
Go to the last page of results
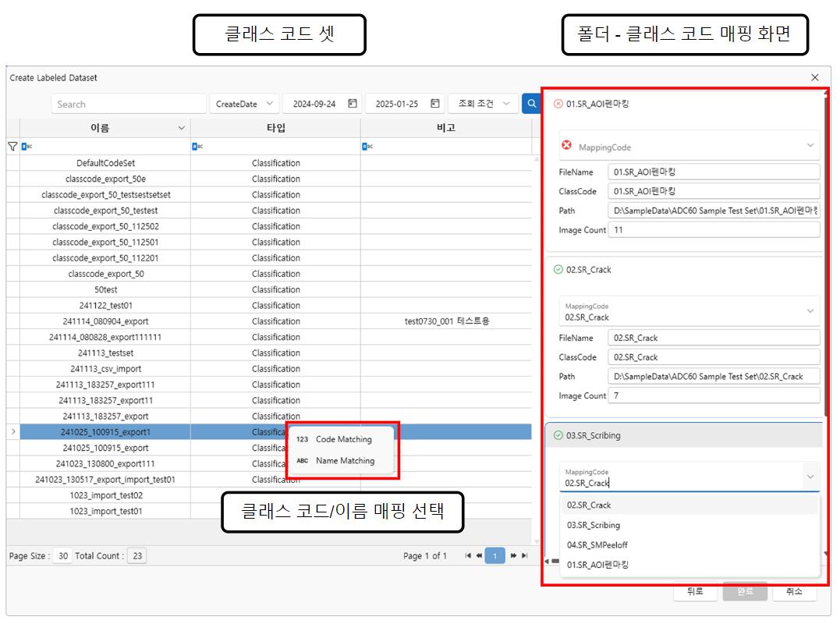(x=525, y=555)
